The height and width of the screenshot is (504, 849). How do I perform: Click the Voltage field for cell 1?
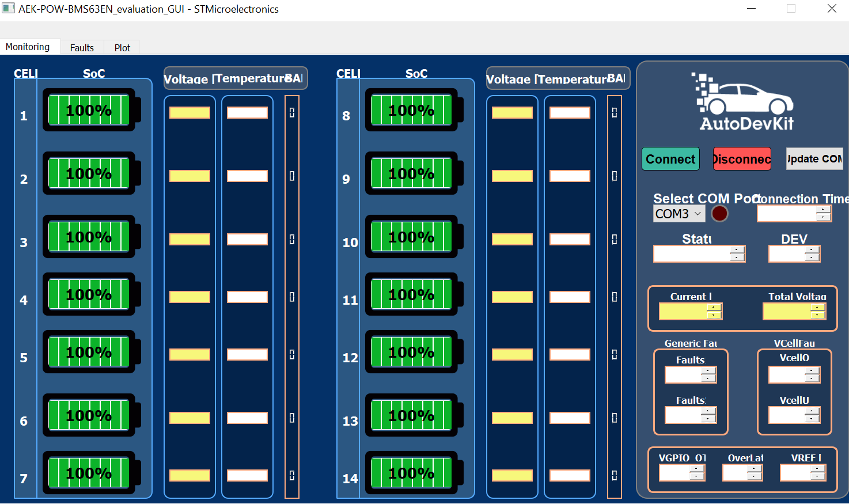click(x=189, y=112)
